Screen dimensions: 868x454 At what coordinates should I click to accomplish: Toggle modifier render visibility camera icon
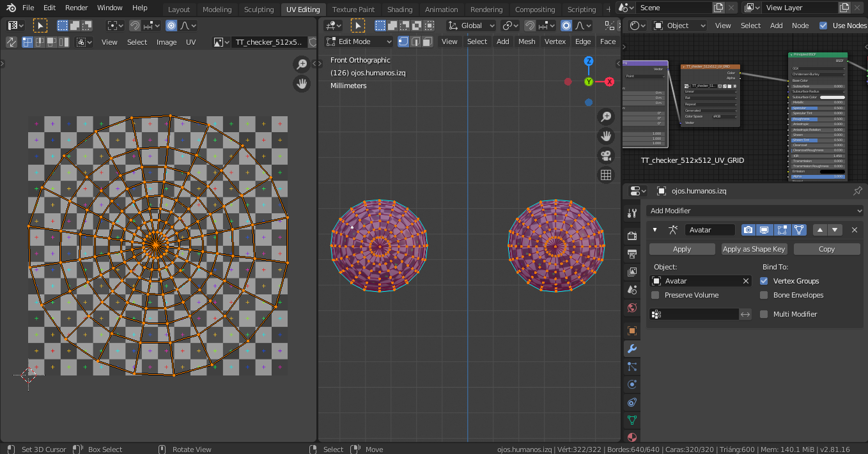coord(748,230)
